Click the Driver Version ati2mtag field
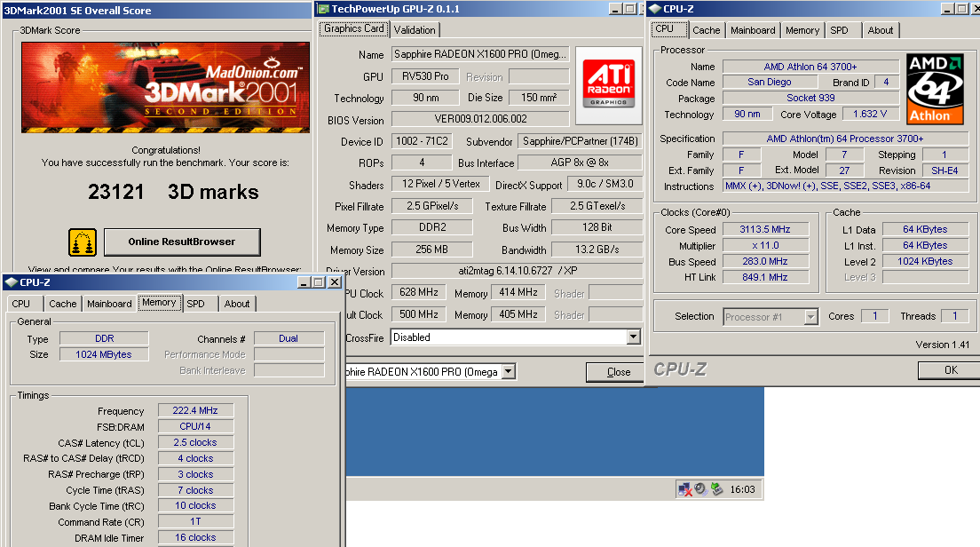This screenshot has height=547, width=980. pos(517,271)
